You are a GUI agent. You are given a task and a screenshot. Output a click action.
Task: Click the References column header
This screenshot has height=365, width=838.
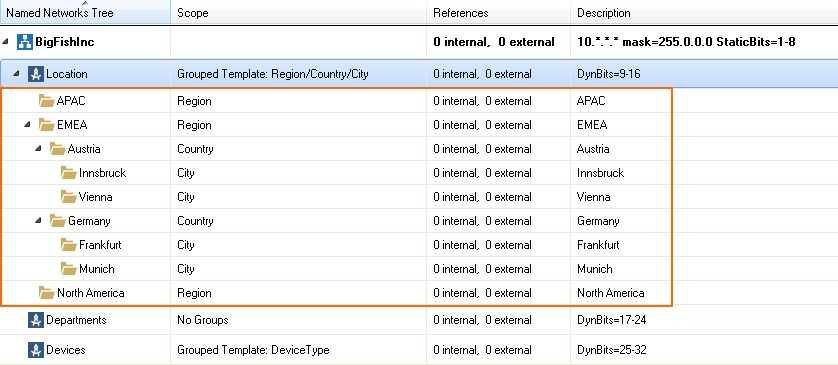[x=499, y=12]
